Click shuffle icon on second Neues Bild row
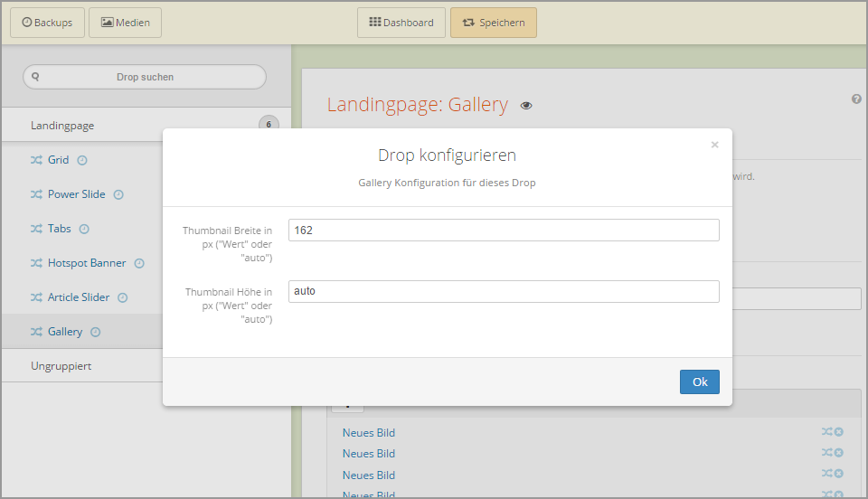The height and width of the screenshot is (499, 868). 826,453
